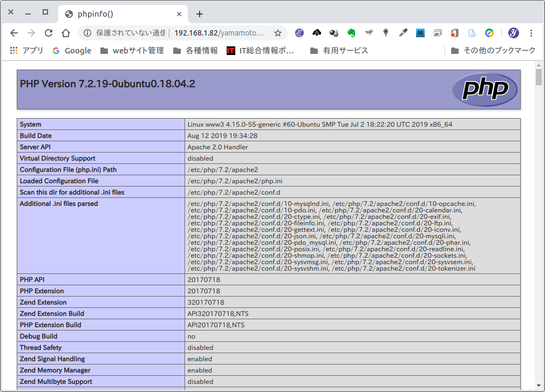Click the gray bird extension icon
Image resolution: width=545 pixels, height=392 pixels.
369,33
